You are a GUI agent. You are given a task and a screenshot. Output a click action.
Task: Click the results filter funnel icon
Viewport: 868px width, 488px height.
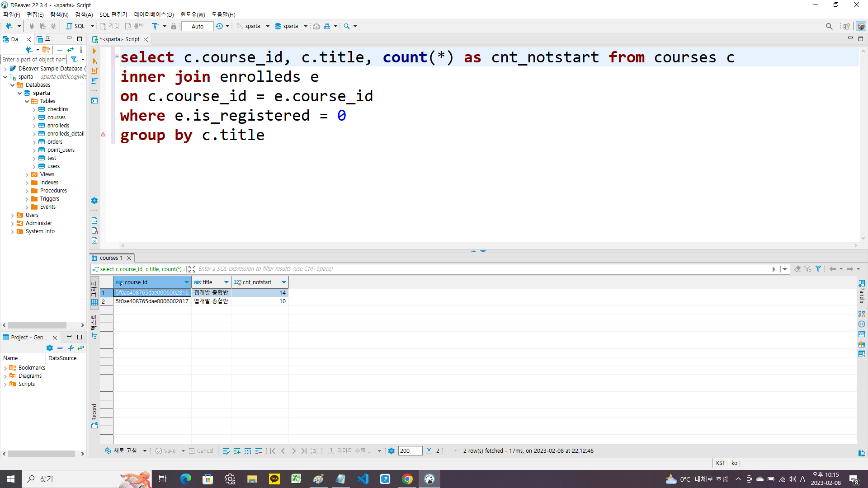tap(818, 269)
